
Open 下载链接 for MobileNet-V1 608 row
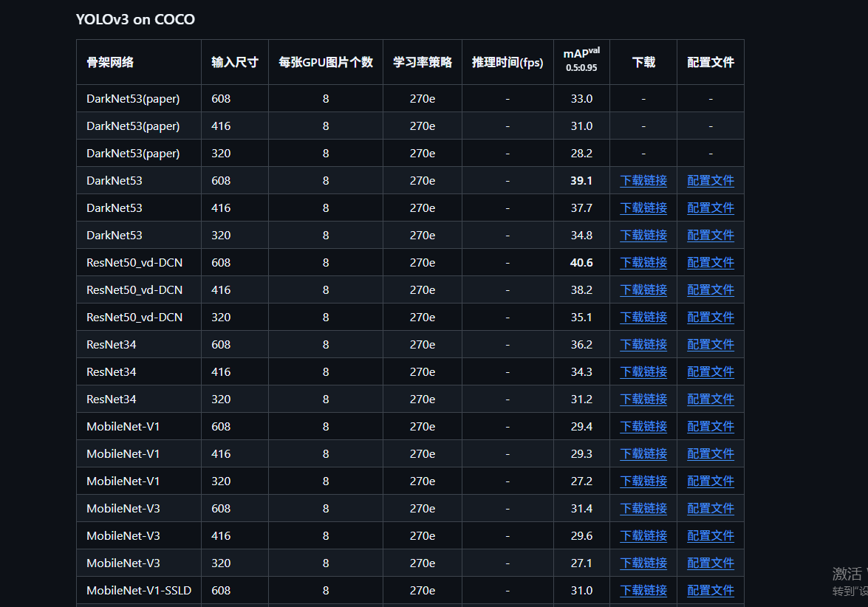[x=643, y=427]
